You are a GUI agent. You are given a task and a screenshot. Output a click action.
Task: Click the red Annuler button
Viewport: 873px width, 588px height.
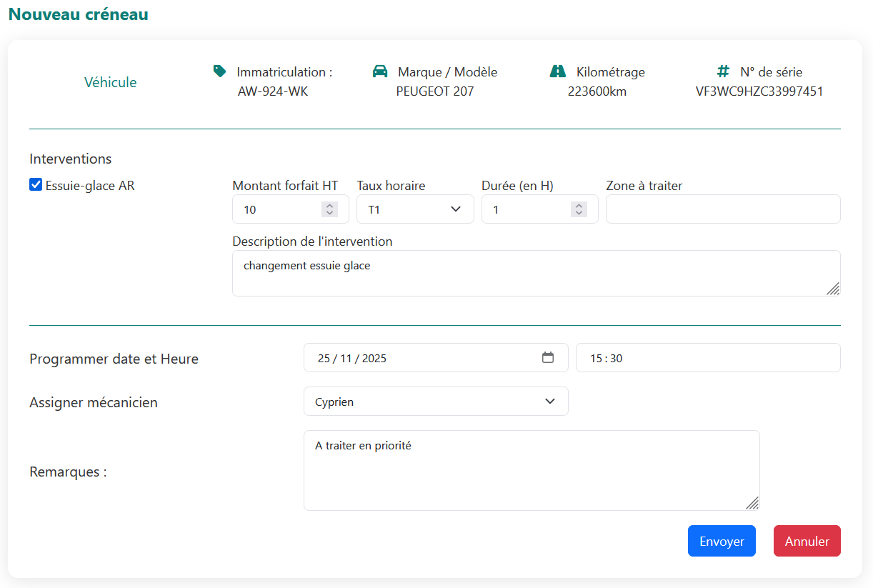tap(807, 541)
